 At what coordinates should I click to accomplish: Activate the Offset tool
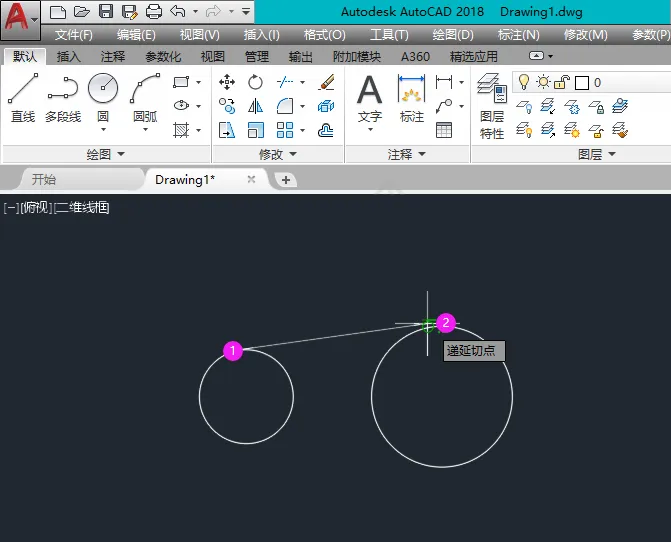tap(326, 130)
